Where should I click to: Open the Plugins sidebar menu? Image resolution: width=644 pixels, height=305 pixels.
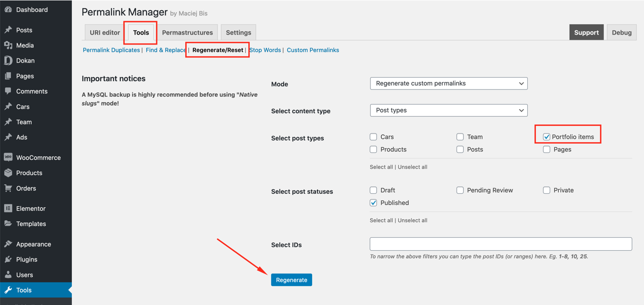coord(36,260)
